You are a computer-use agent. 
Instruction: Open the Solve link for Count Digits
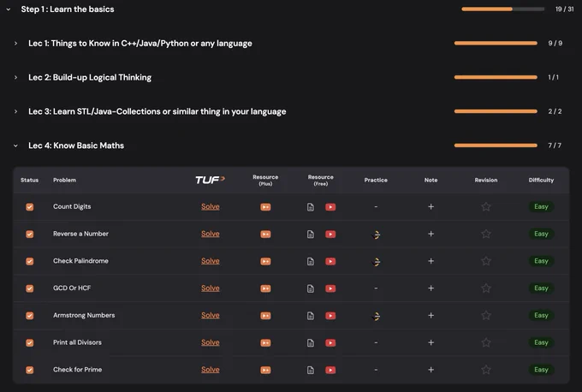coord(211,207)
